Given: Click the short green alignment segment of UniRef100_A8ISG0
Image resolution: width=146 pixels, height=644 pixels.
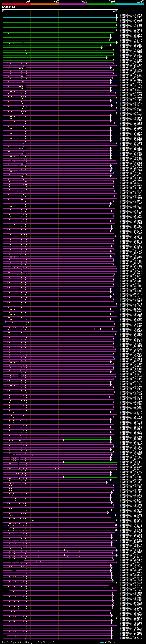Looking at the screenshot, I should pyautogui.click(x=104, y=329).
